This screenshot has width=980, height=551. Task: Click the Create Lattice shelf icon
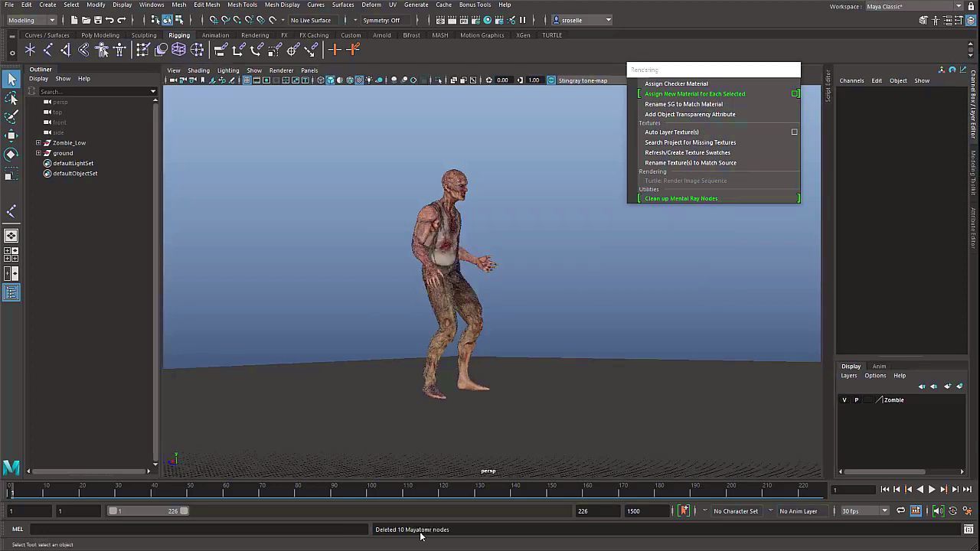click(x=178, y=51)
